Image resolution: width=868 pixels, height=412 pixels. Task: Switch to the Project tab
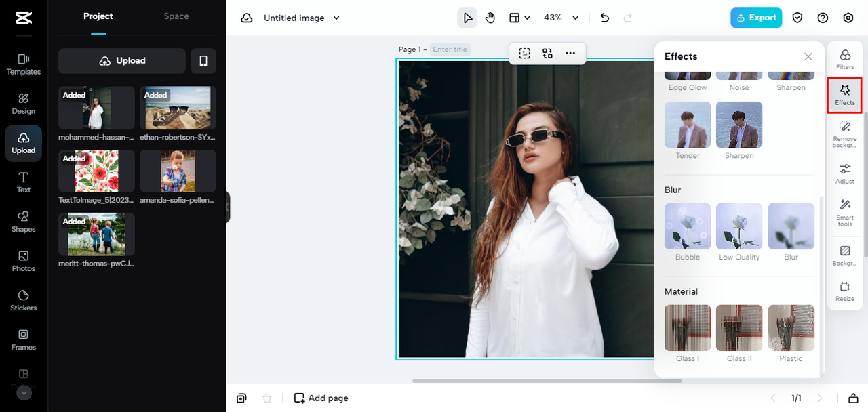point(98,16)
